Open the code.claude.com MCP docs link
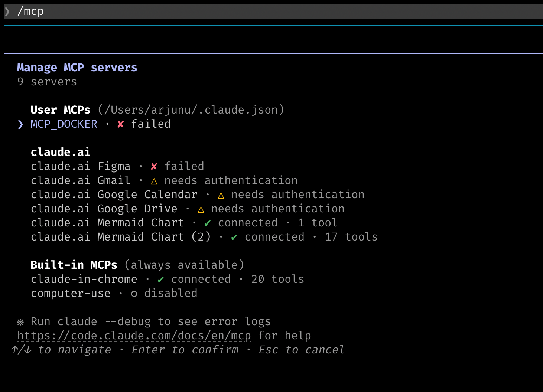This screenshot has width=543, height=392. (x=134, y=336)
